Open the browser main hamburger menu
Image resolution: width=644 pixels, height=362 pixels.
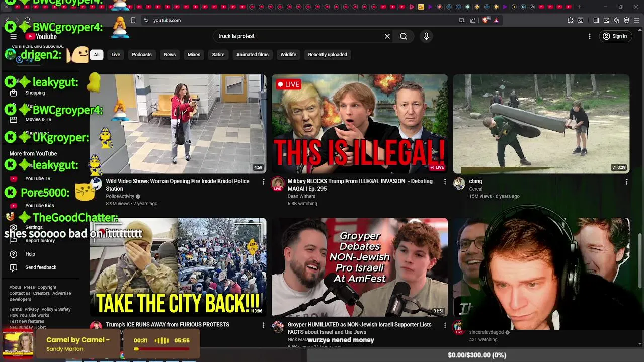coord(636,20)
